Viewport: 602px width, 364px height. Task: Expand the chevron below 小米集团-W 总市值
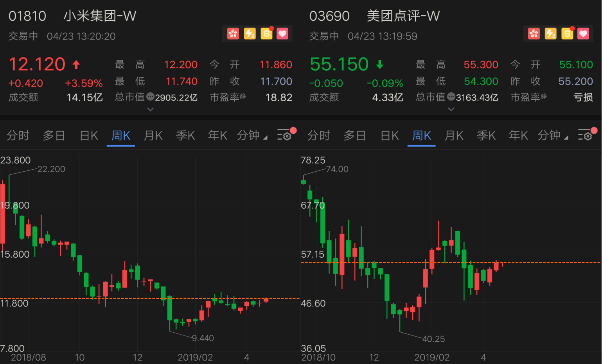[150, 109]
